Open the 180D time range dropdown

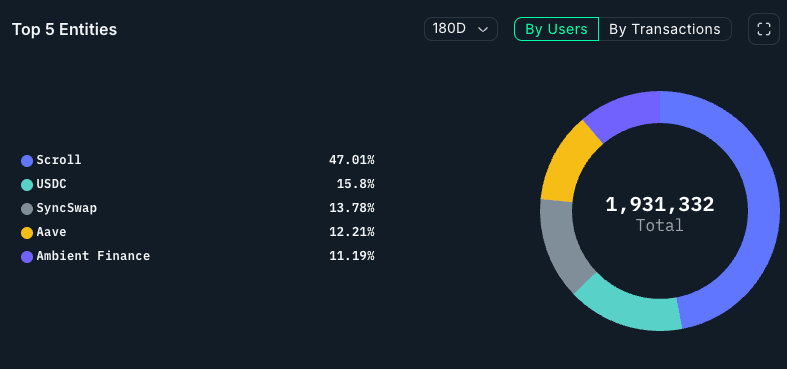(x=461, y=29)
